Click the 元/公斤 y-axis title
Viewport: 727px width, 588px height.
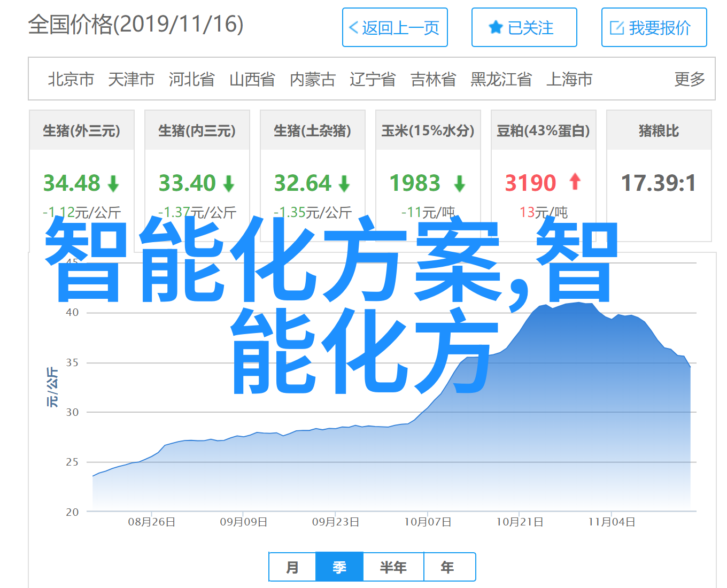coord(52,387)
